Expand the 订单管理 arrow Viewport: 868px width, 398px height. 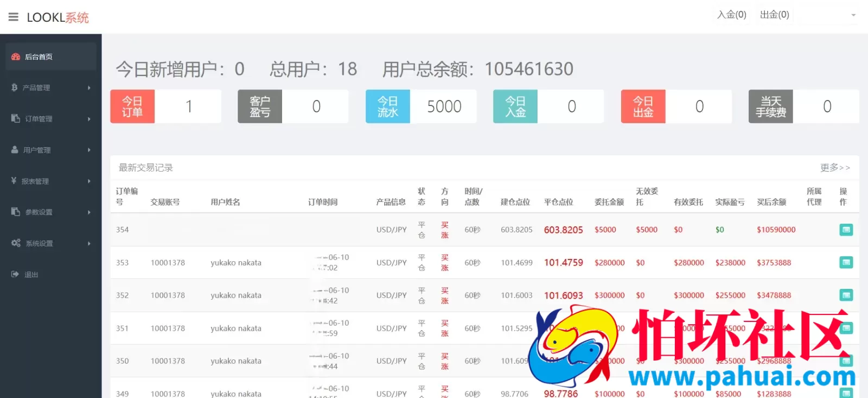pos(89,119)
